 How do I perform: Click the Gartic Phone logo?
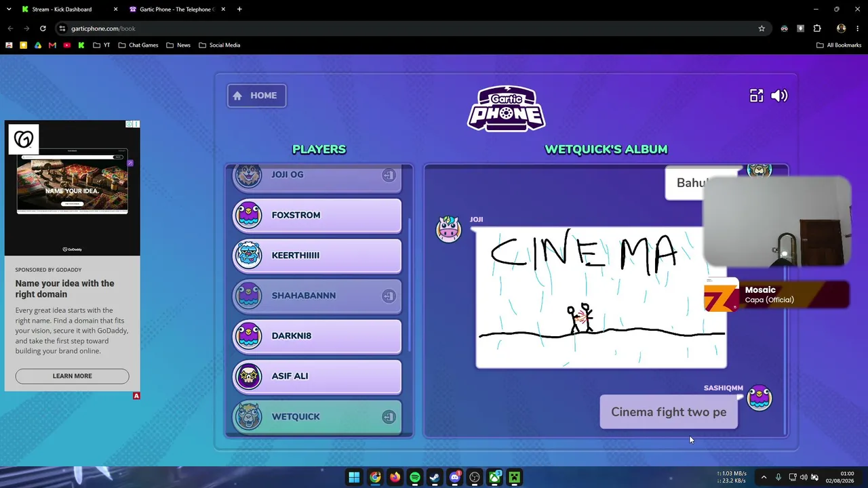pyautogui.click(x=506, y=108)
